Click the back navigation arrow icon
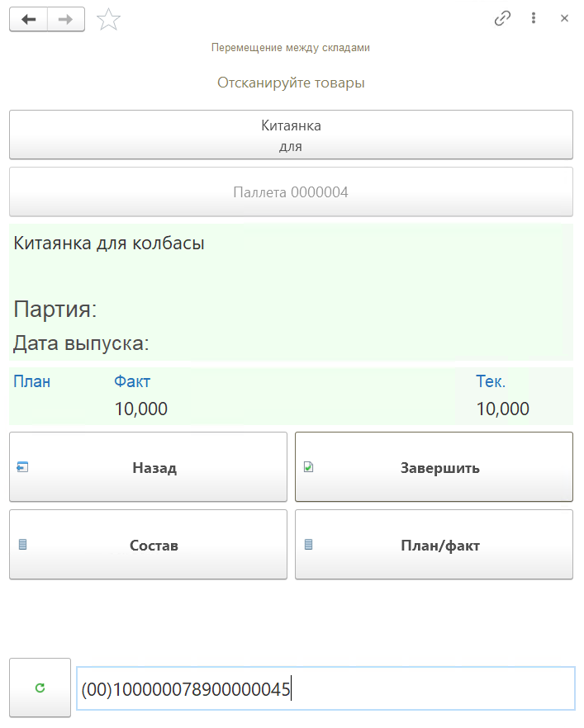 pos(28,19)
